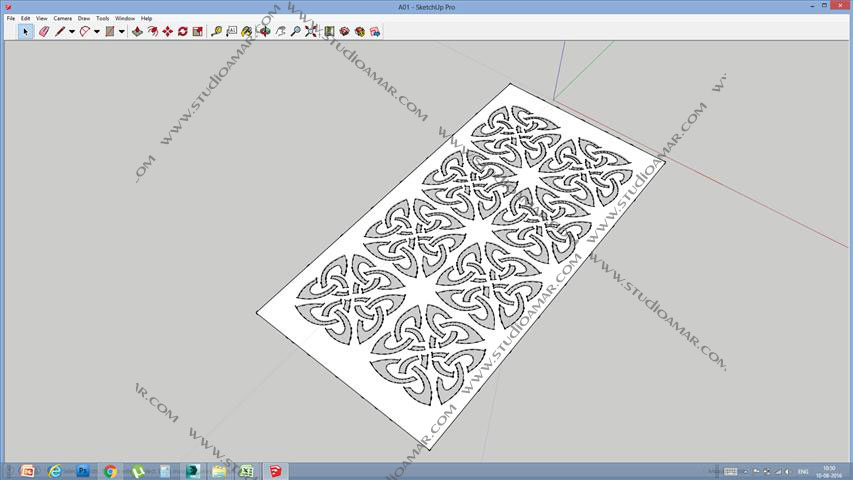This screenshot has width=853, height=480.
Task: Select the Rectangle shape tool
Action: pyautogui.click(x=110, y=32)
